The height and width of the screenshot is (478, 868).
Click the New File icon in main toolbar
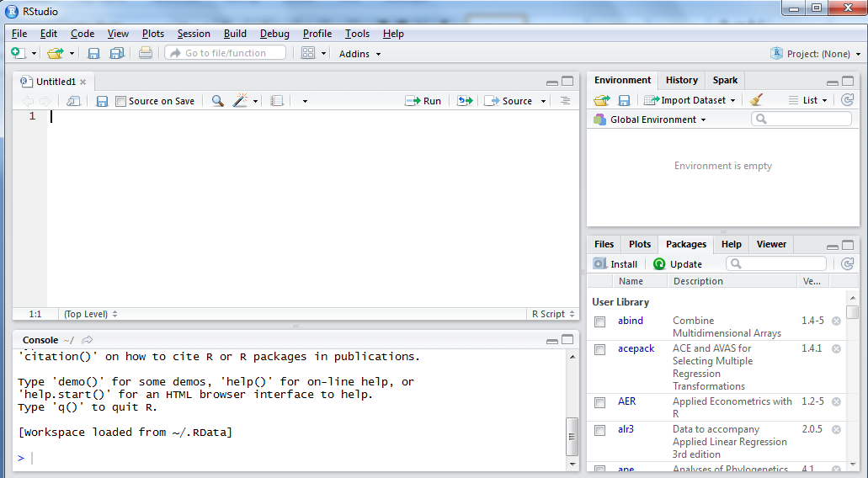pyautogui.click(x=19, y=53)
